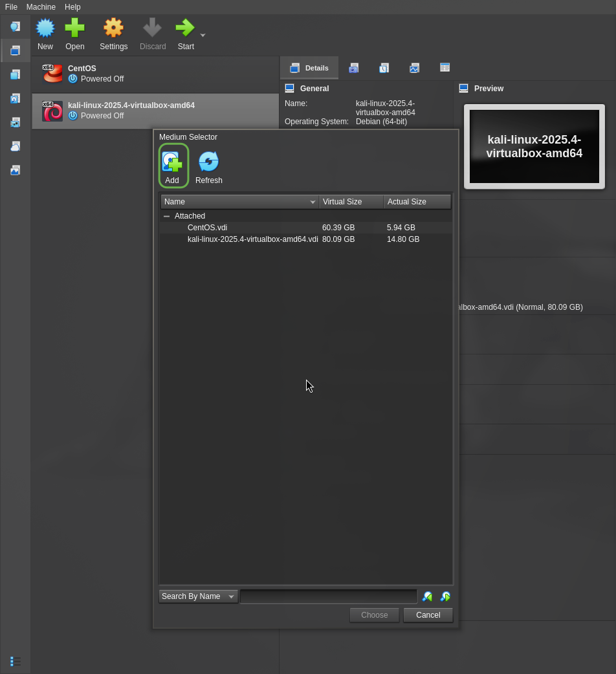The height and width of the screenshot is (674, 616).
Task: Click the green Start arrow button
Action: tap(186, 34)
